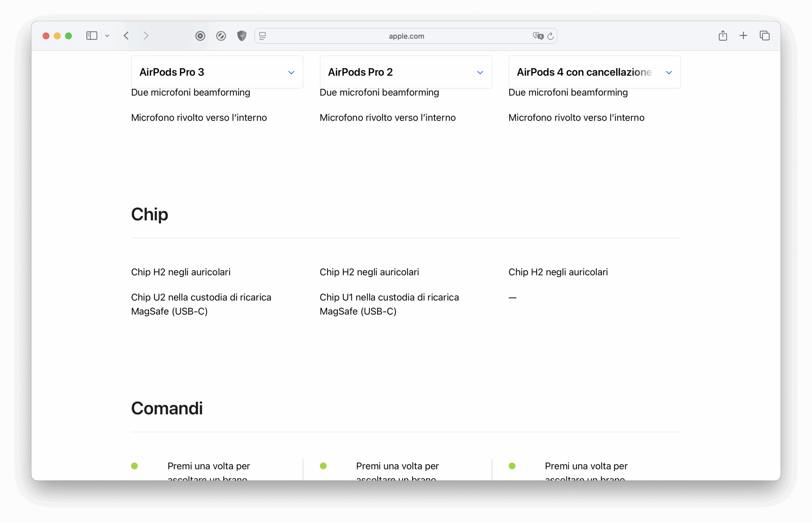Open the AirPods Pro 3 model dropdown

(217, 72)
